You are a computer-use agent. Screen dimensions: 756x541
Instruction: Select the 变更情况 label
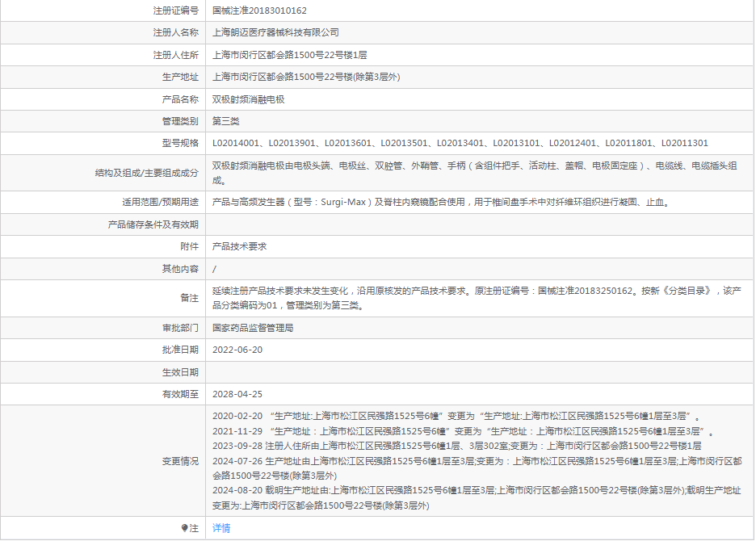180,461
